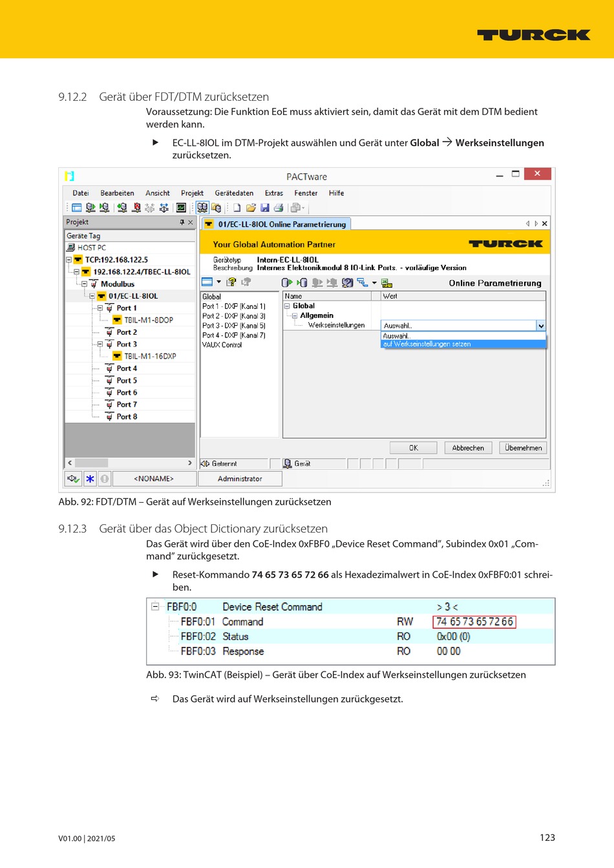Select Port 7 in project tree

[127, 405]
